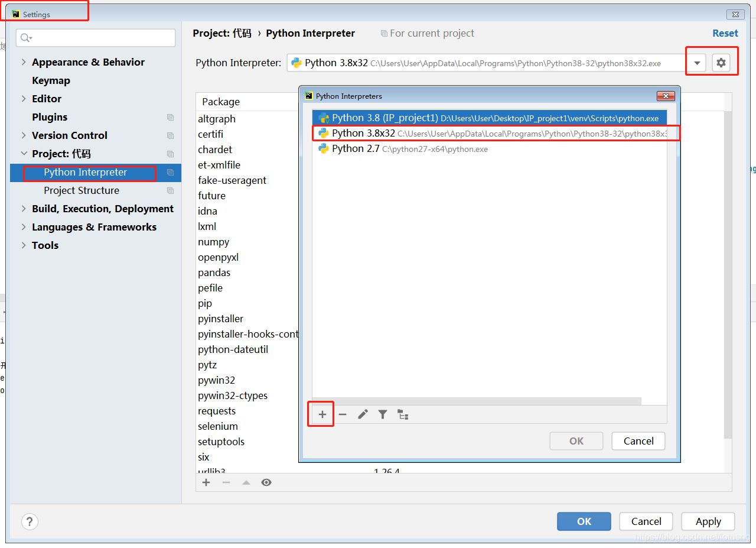
Task: Open Project Structure settings page
Action: [x=82, y=190]
